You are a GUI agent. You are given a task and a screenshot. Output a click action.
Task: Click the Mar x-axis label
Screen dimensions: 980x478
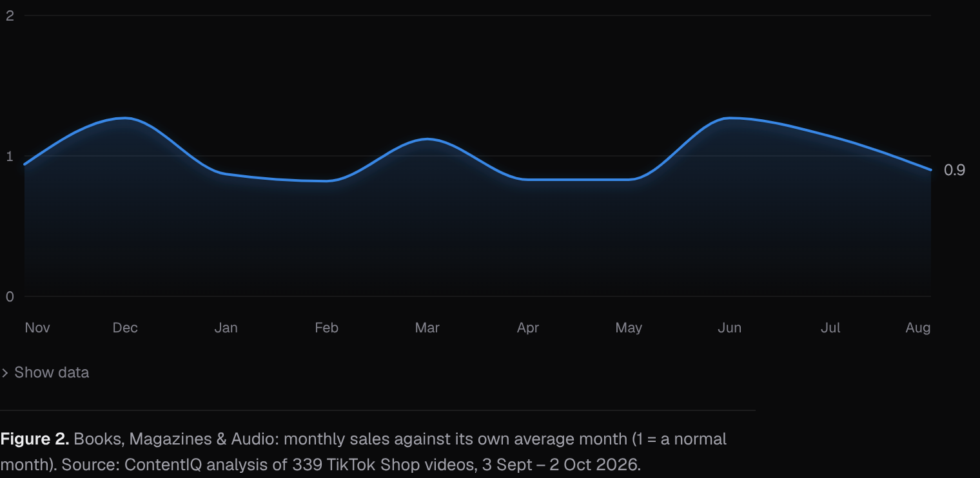tap(427, 327)
